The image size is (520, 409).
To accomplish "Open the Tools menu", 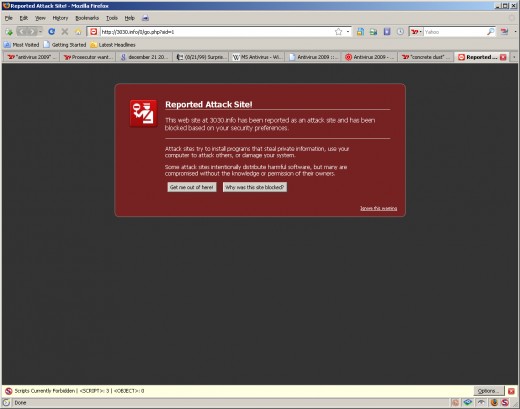I will (112, 18).
